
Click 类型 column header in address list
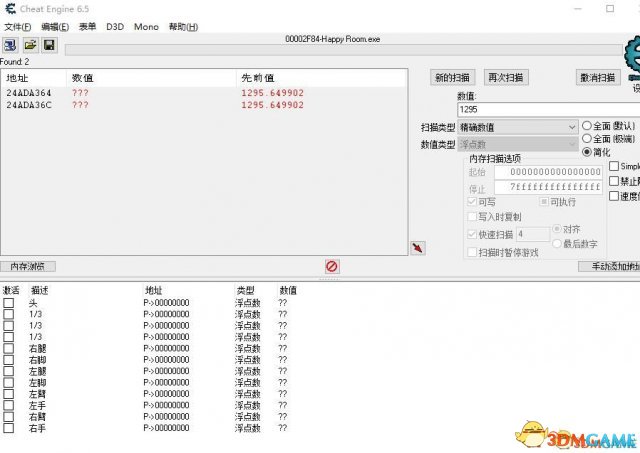(x=245, y=291)
